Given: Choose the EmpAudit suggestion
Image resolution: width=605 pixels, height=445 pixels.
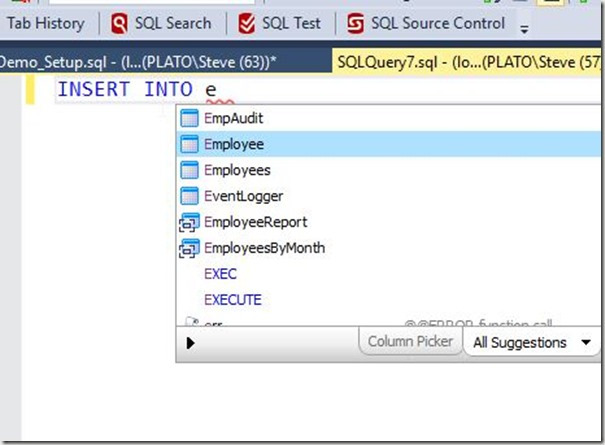Looking at the screenshot, I should coord(389,118).
